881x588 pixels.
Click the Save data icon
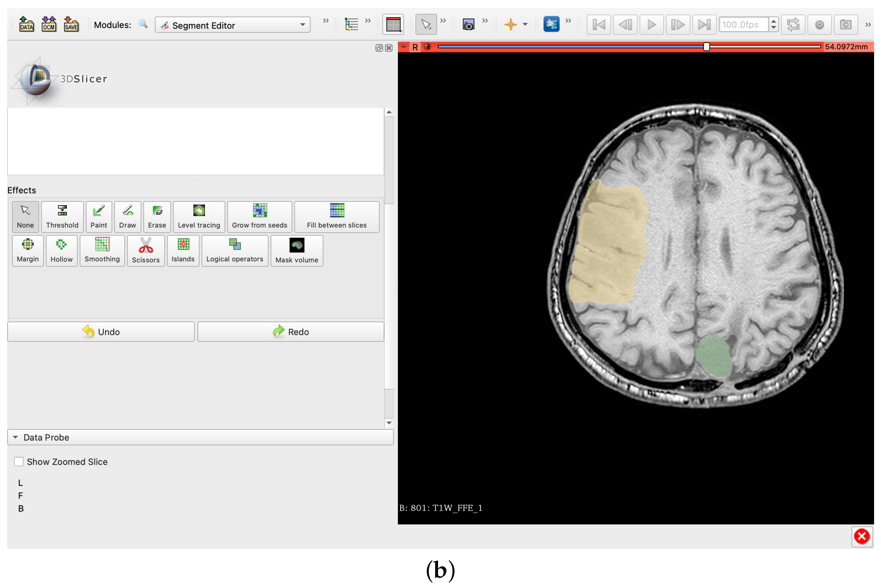point(71,25)
